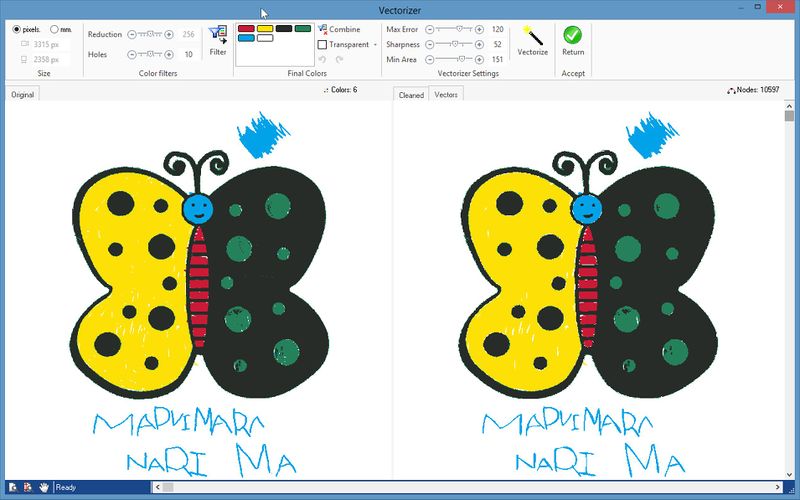Select the Original tab
Viewport: 800px width, 500px height.
point(22,95)
